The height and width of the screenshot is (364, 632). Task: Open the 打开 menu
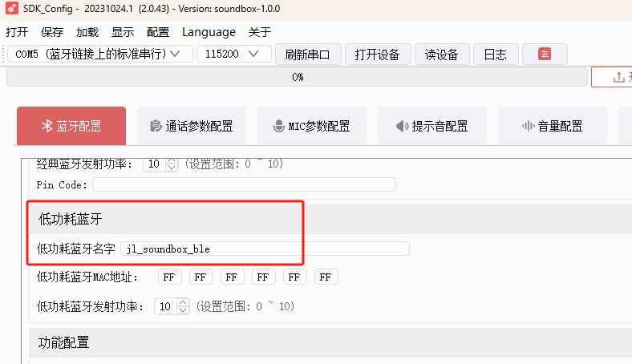pyautogui.click(x=17, y=32)
